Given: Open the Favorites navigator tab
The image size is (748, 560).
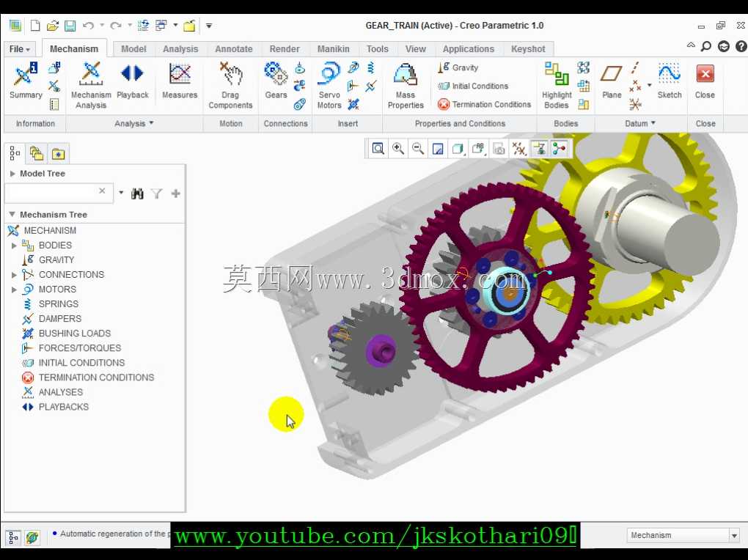Looking at the screenshot, I should tap(58, 154).
